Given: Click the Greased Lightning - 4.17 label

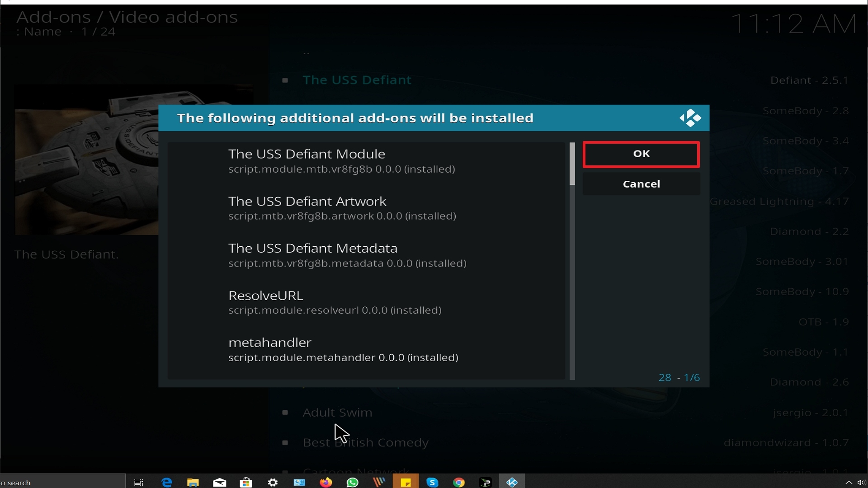Looking at the screenshot, I should pyautogui.click(x=779, y=202).
